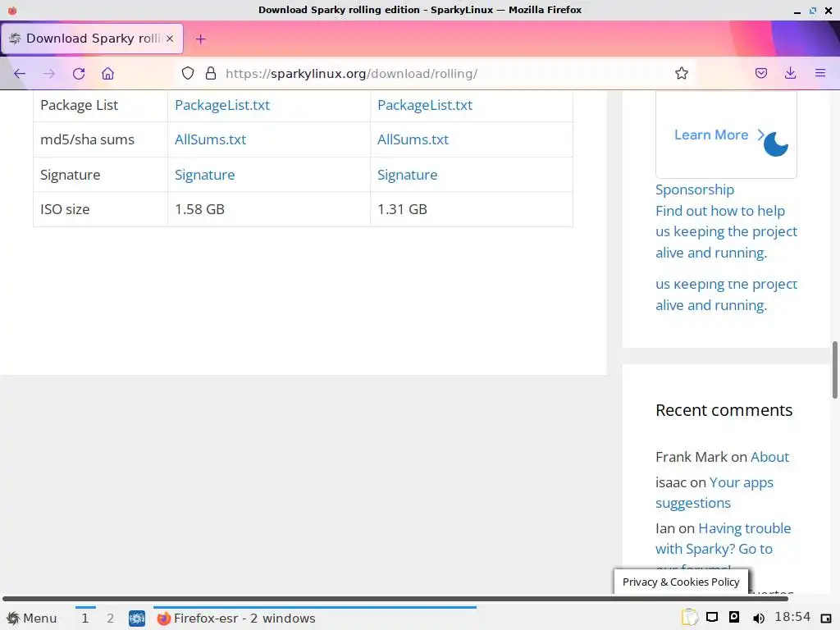Open the taskbar Menu button
The image size is (840, 630).
(32, 619)
